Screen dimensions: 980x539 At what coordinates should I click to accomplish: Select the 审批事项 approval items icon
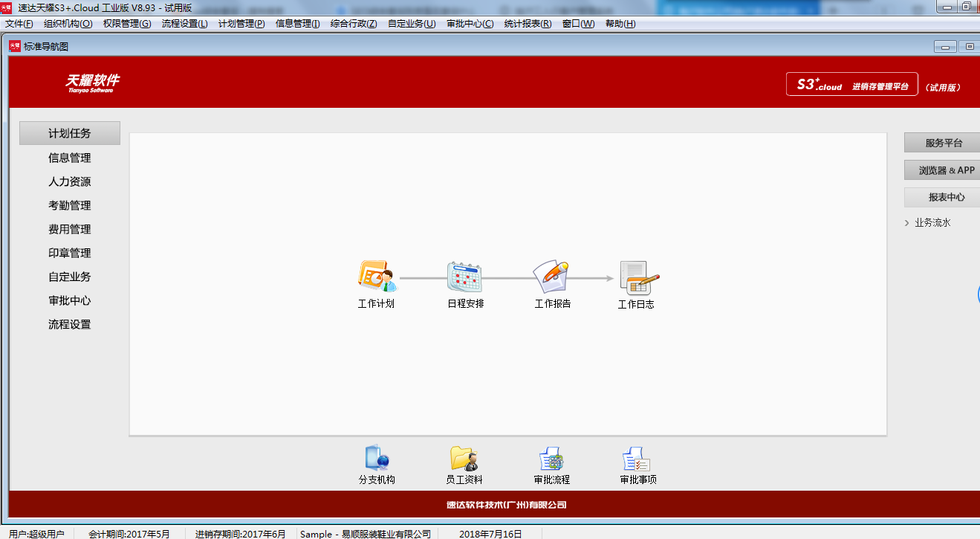click(x=637, y=458)
